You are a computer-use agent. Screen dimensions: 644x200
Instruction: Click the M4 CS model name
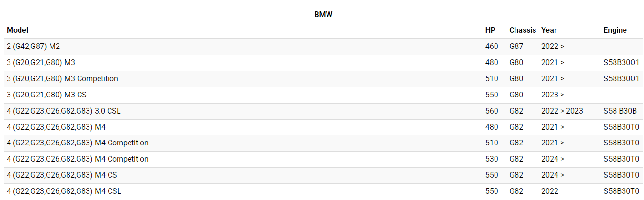[x=62, y=175]
